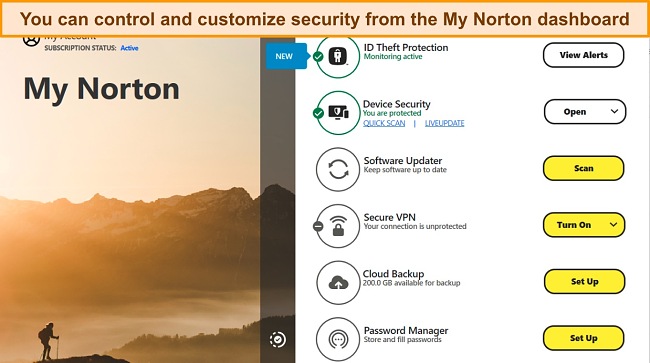This screenshot has height=363, width=650.
Task: Open the Device Security Open dropdown
Action: pos(585,111)
